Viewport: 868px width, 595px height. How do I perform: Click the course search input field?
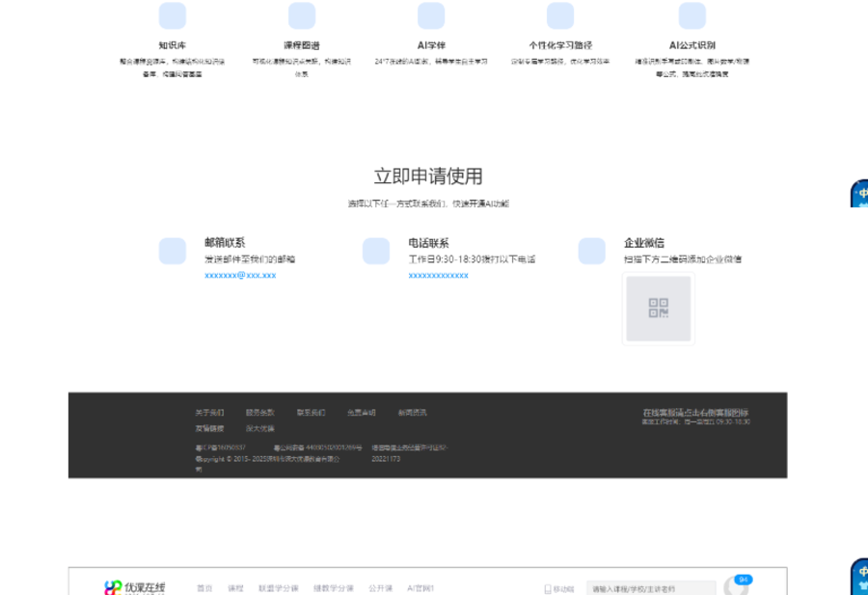point(651,588)
